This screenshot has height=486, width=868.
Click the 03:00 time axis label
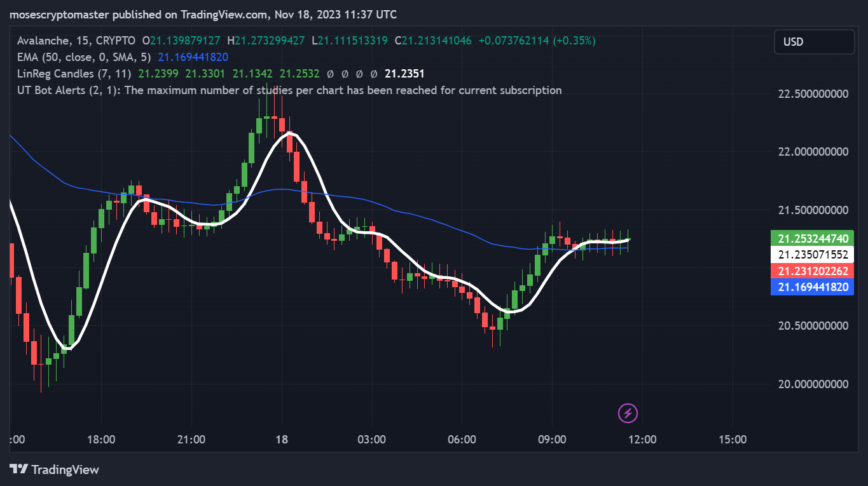371,439
